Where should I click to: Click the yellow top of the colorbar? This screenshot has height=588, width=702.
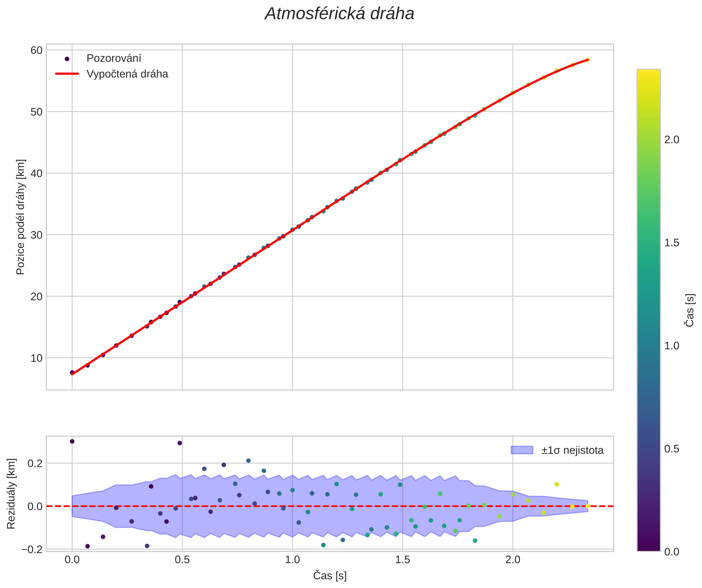pyautogui.click(x=648, y=72)
